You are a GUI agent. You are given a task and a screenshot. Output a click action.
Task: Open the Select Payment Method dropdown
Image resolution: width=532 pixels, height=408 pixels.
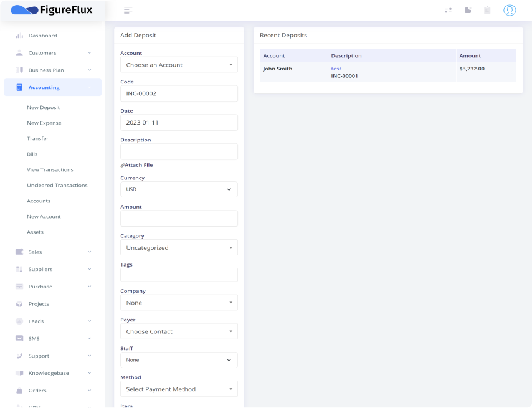[x=179, y=389]
